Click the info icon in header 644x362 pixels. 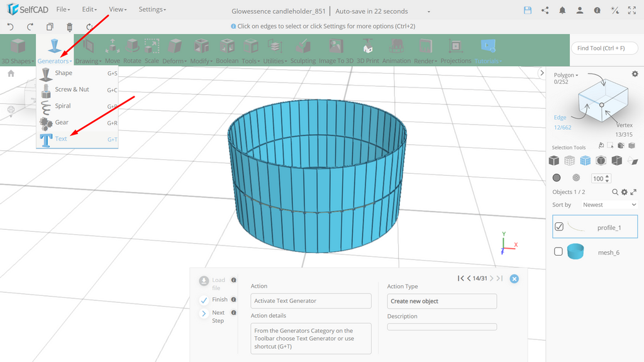[597, 11]
